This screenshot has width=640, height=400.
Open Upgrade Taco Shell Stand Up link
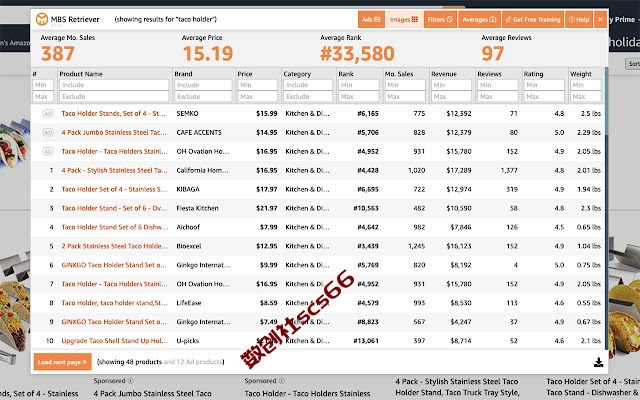(115, 341)
